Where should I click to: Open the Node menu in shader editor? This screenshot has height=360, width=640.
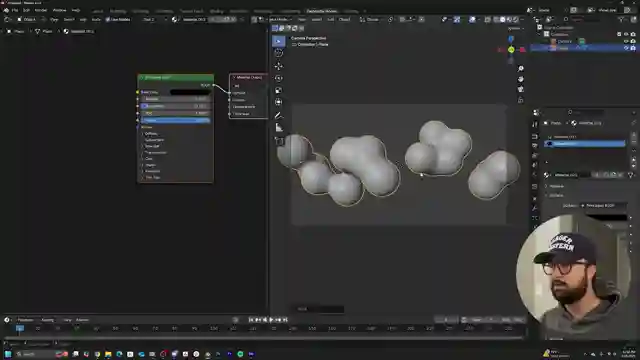click(x=96, y=19)
